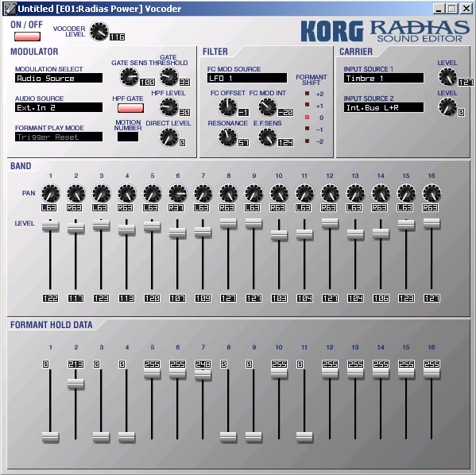Click the Motion Number field

pyautogui.click(x=128, y=137)
